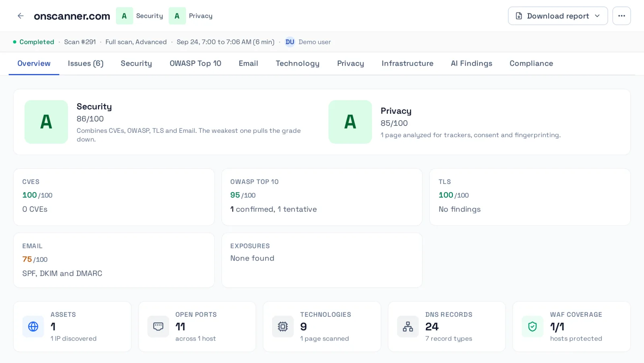644x363 pixels.
Task: Open the Technology tab
Action: point(297,64)
